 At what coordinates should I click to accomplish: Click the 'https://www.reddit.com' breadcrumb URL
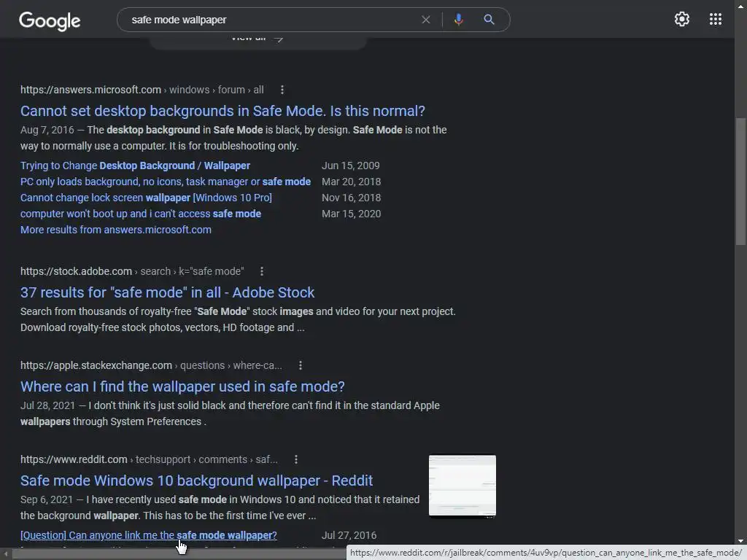pyautogui.click(x=74, y=459)
